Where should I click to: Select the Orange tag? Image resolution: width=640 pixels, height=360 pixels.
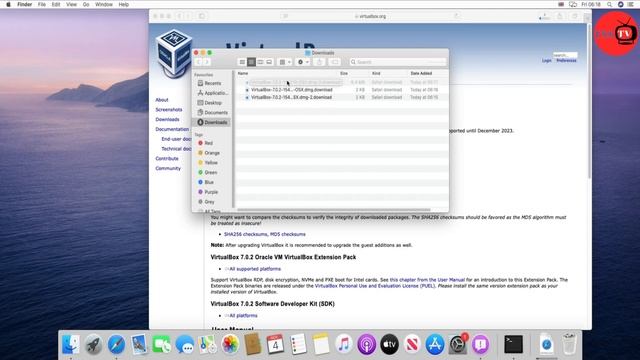click(209, 153)
